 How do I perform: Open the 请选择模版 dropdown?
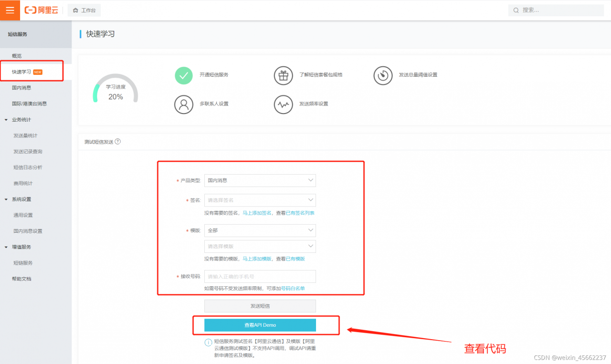(260, 246)
